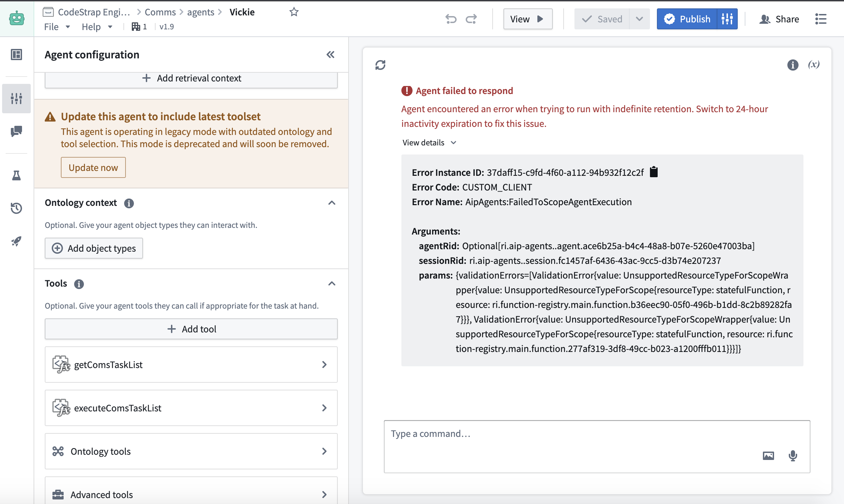Select the configuration sliders sidebar icon
Viewport: 844px width, 504px height.
(16, 99)
